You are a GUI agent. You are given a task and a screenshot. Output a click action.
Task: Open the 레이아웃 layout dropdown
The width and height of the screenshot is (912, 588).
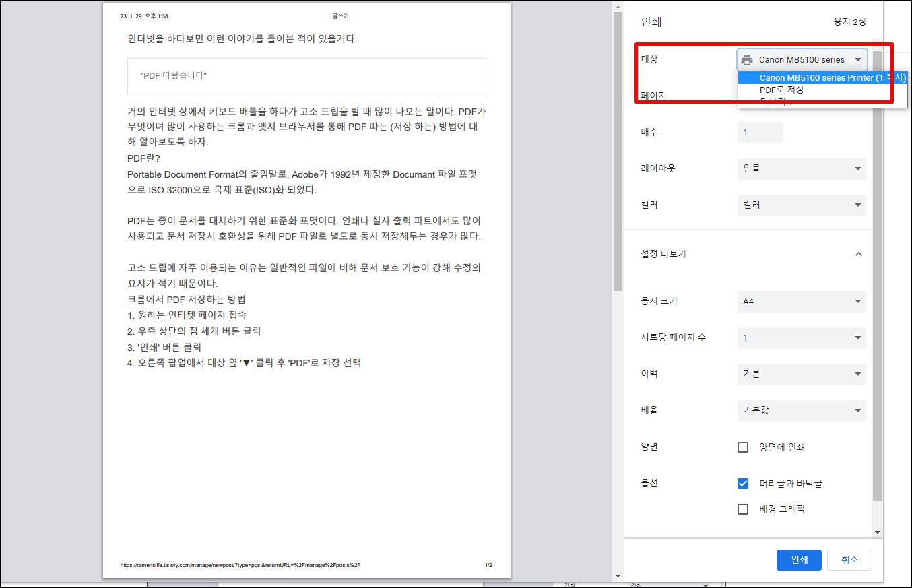pyautogui.click(x=802, y=168)
